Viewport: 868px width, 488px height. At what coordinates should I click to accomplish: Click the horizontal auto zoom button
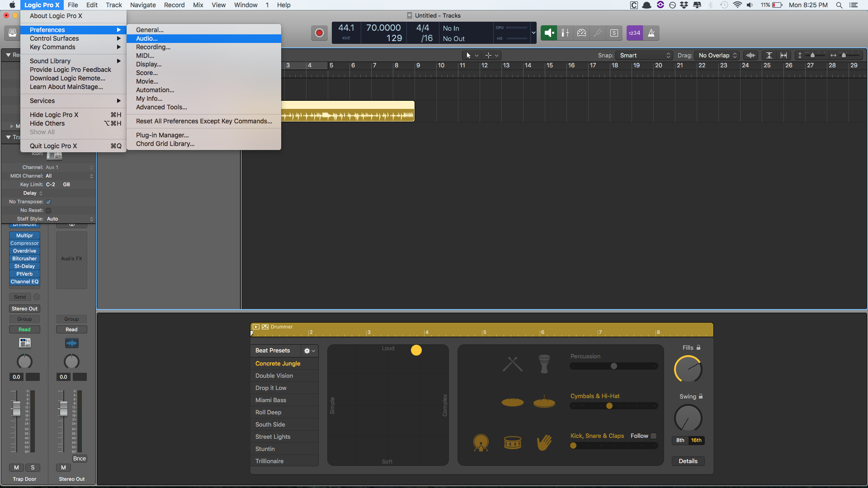783,55
